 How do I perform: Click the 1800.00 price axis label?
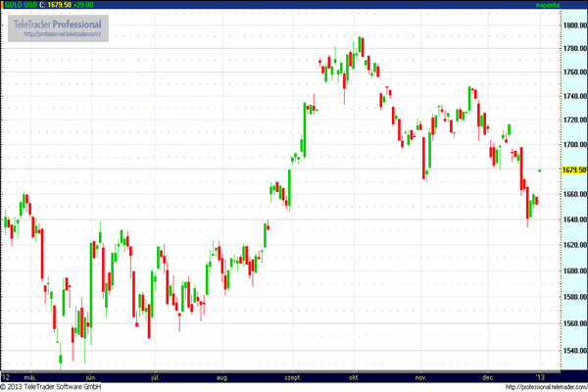click(x=575, y=24)
